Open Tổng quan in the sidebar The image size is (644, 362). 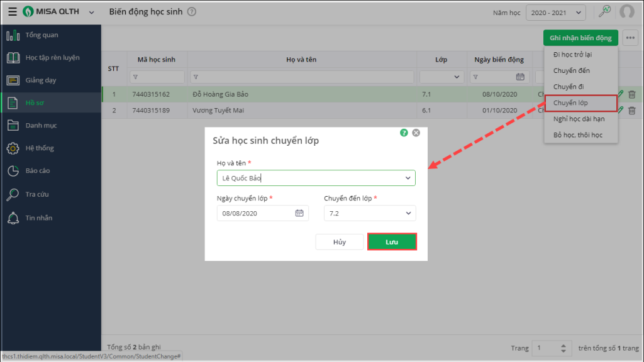tap(51, 35)
